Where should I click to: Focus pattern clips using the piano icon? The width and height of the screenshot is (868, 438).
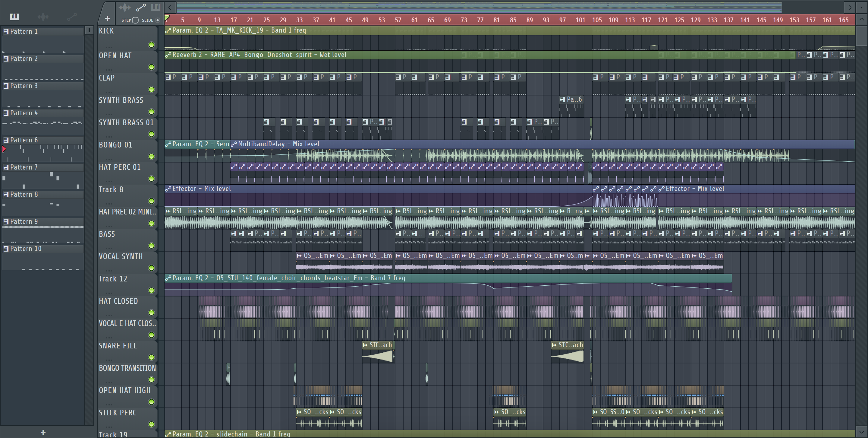[155, 7]
